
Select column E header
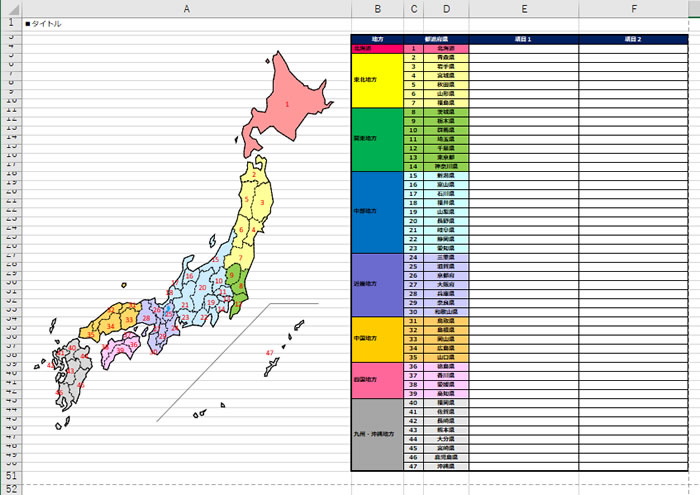tap(524, 9)
